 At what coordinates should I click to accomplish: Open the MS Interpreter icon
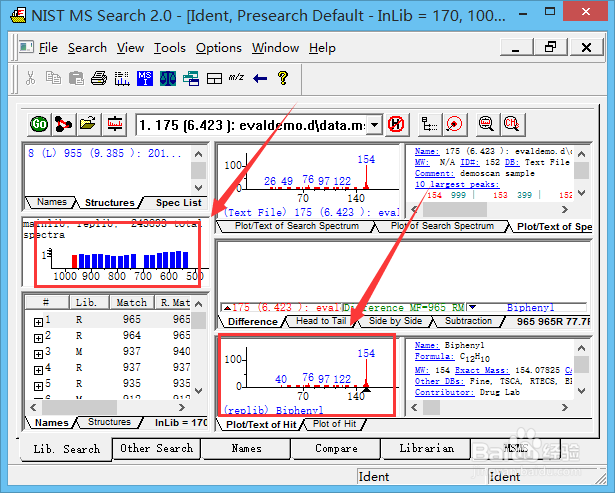[x=145, y=78]
